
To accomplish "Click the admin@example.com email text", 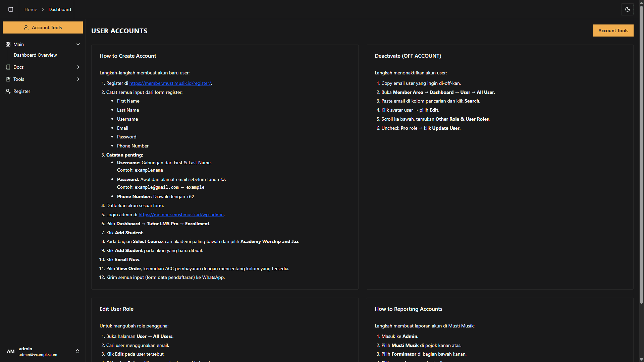I will 38,355.
